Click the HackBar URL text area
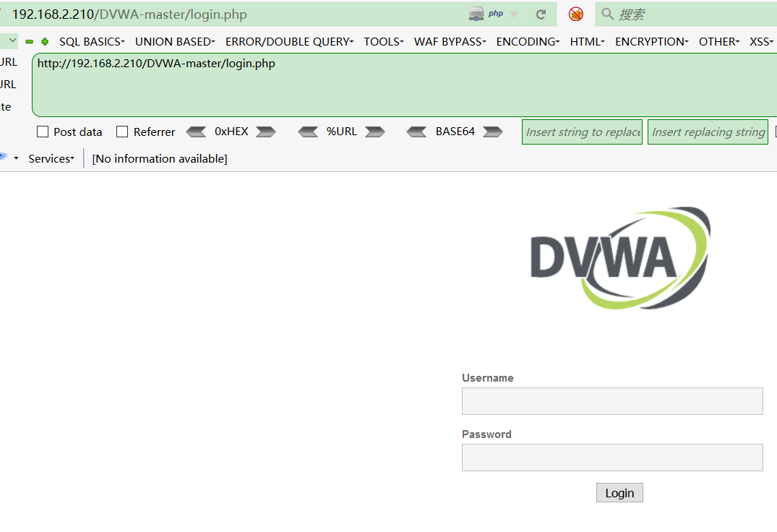 pos(404,85)
